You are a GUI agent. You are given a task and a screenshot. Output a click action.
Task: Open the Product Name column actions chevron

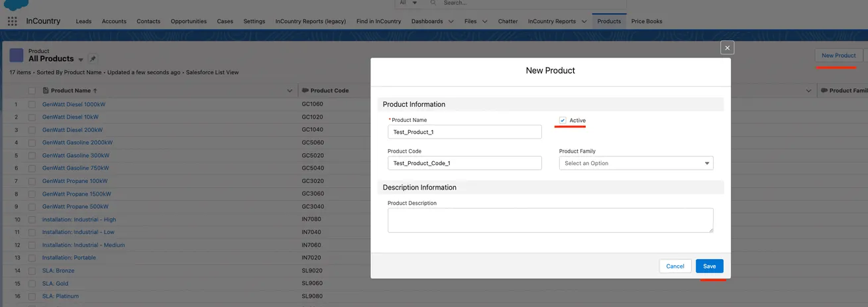pos(290,91)
